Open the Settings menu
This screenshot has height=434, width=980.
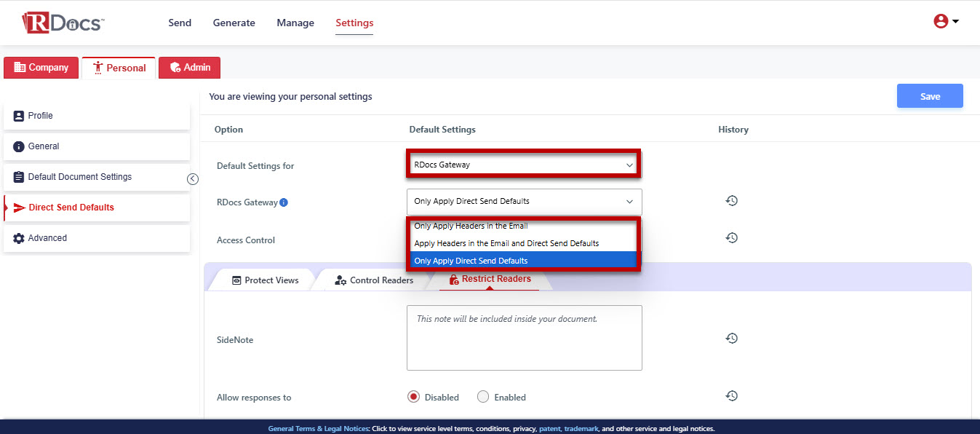(x=354, y=23)
